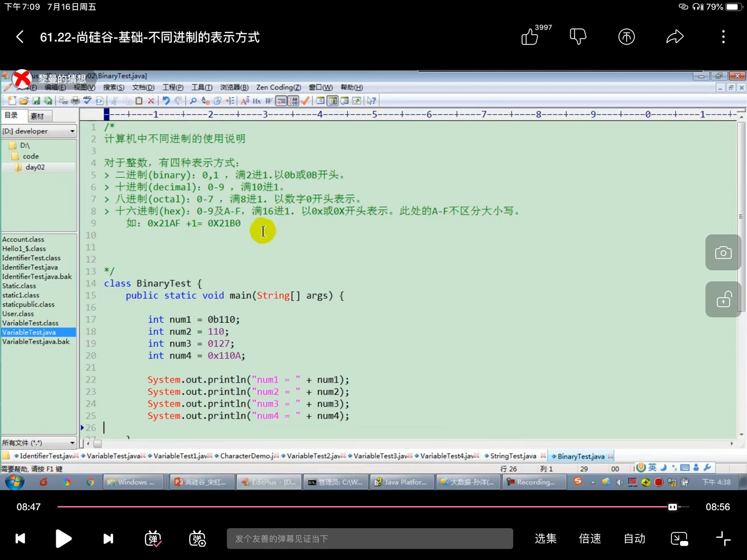747x560 pixels.
Task: Open the 窗口(W) menu
Action: 321,87
